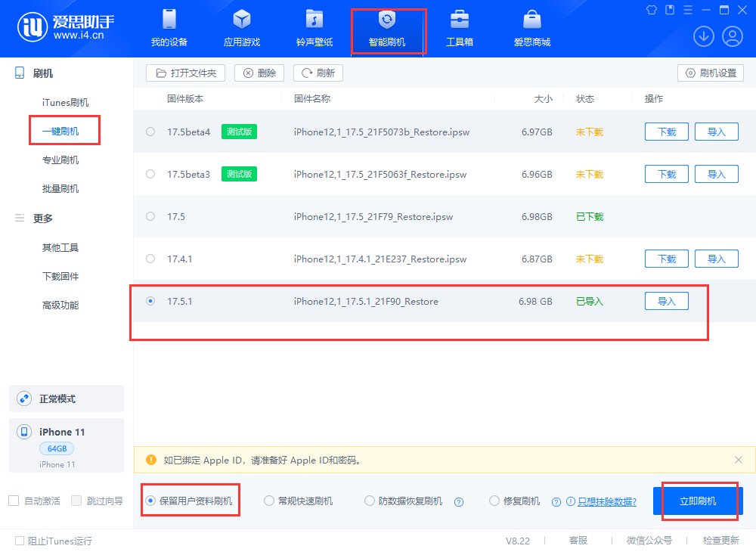Viewport: 756px width, 552px height.
Task: Click the user account avatar icon
Action: pyautogui.click(x=732, y=36)
